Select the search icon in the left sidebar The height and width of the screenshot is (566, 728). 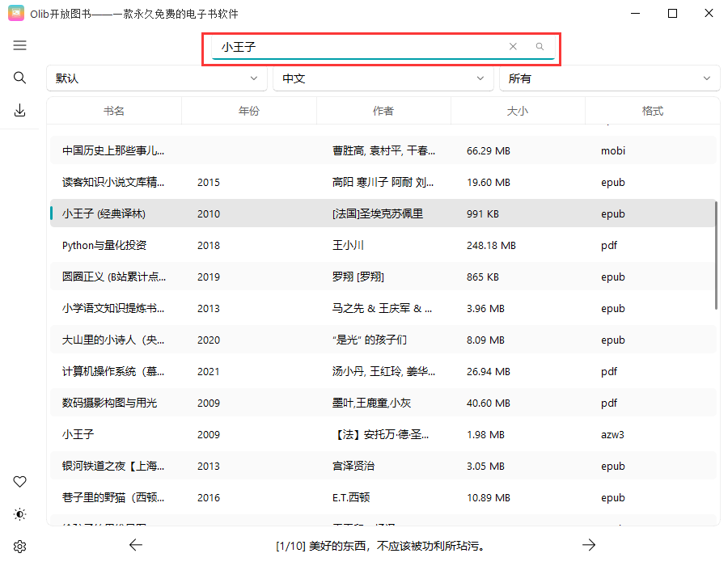click(x=19, y=78)
